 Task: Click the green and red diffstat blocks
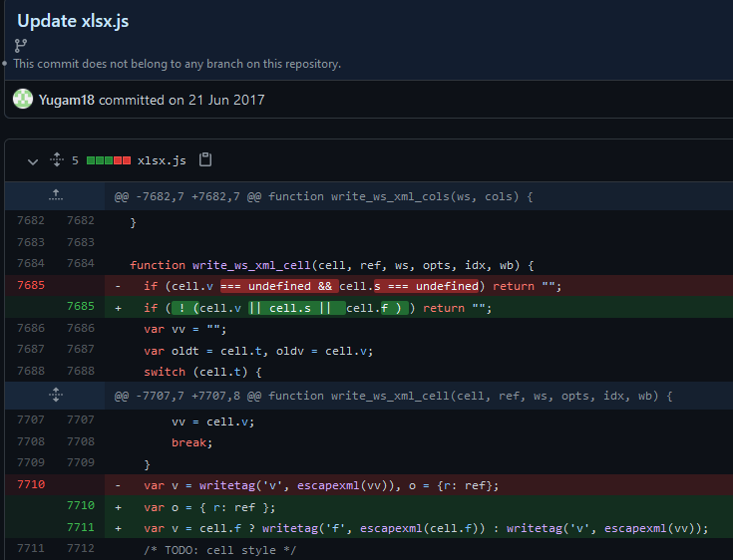coord(109,160)
